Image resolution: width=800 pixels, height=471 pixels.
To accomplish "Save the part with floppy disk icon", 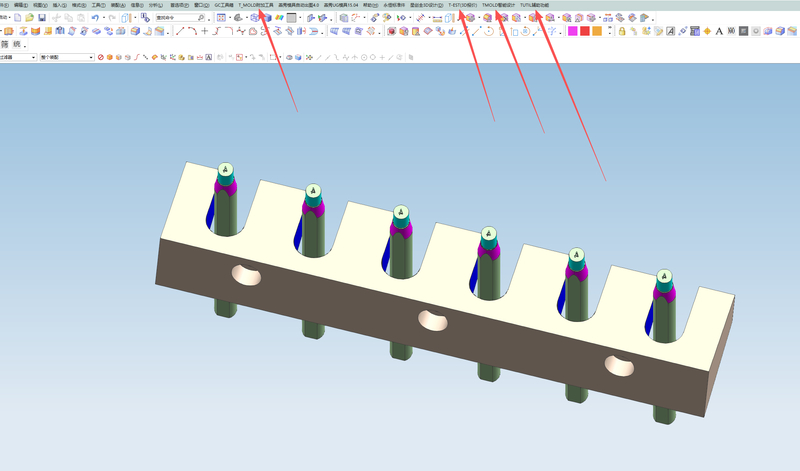I will point(42,18).
